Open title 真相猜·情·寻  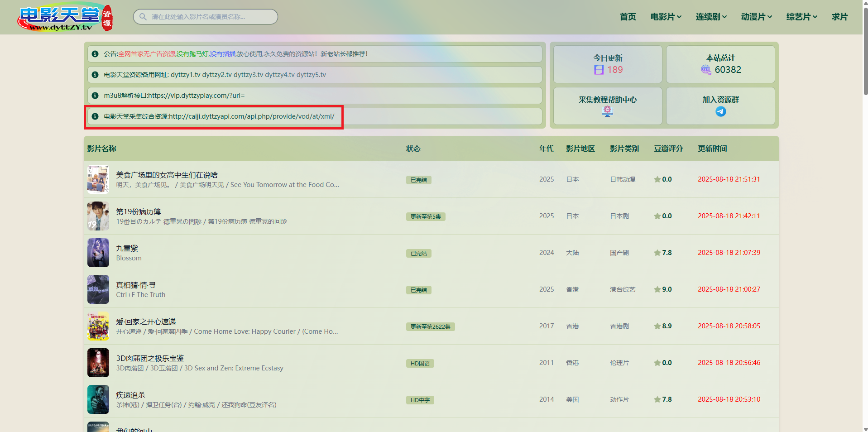pos(136,285)
